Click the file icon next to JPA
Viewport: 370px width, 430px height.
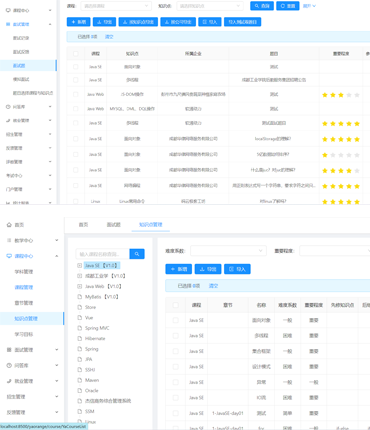[79, 359]
